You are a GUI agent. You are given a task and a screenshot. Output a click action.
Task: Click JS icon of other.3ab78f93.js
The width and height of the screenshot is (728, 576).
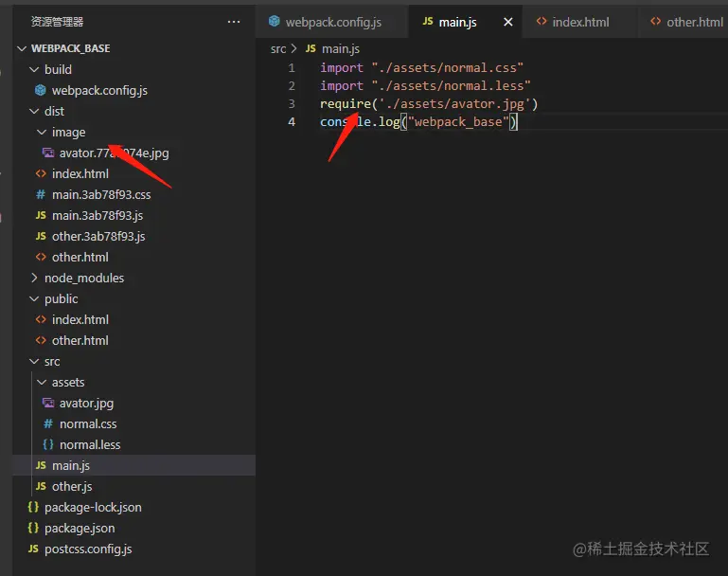41,236
